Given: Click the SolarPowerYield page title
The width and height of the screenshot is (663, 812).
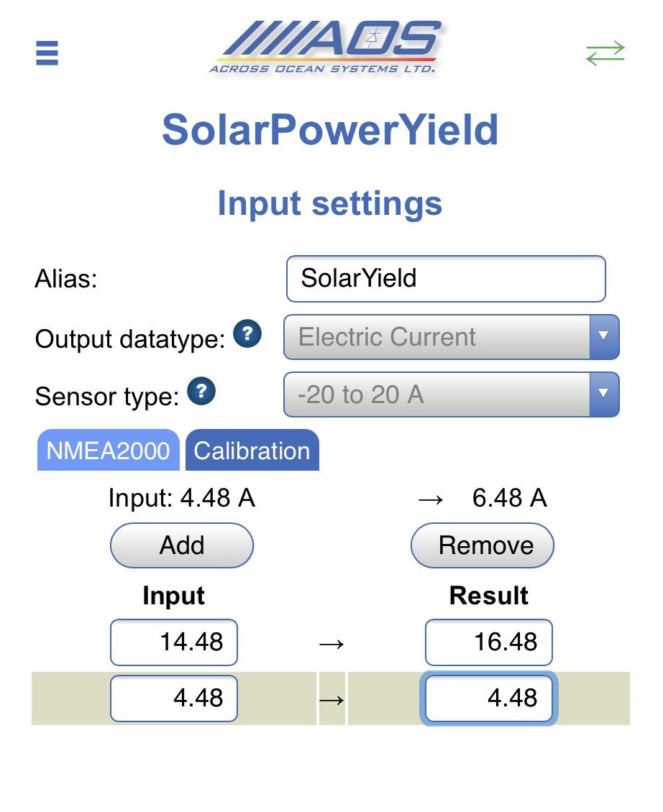Looking at the screenshot, I should click(x=330, y=130).
